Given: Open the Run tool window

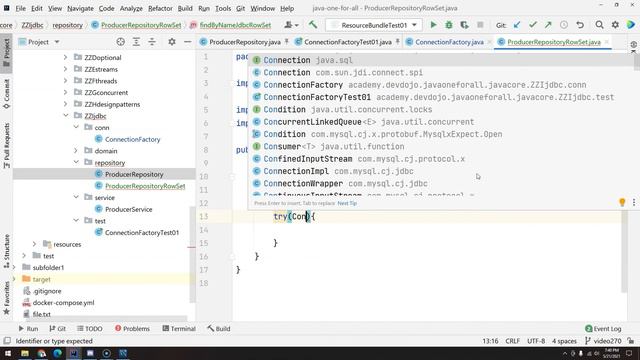Looking at the screenshot, I should 28,329.
